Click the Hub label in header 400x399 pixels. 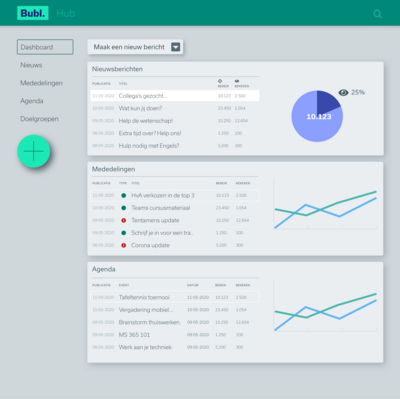(66, 13)
